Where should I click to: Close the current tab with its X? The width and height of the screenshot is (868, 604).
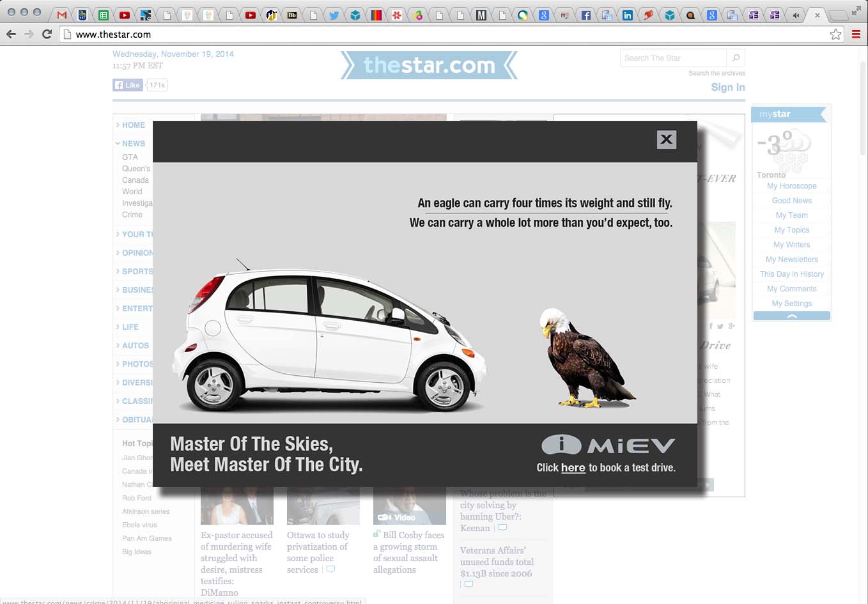click(817, 15)
